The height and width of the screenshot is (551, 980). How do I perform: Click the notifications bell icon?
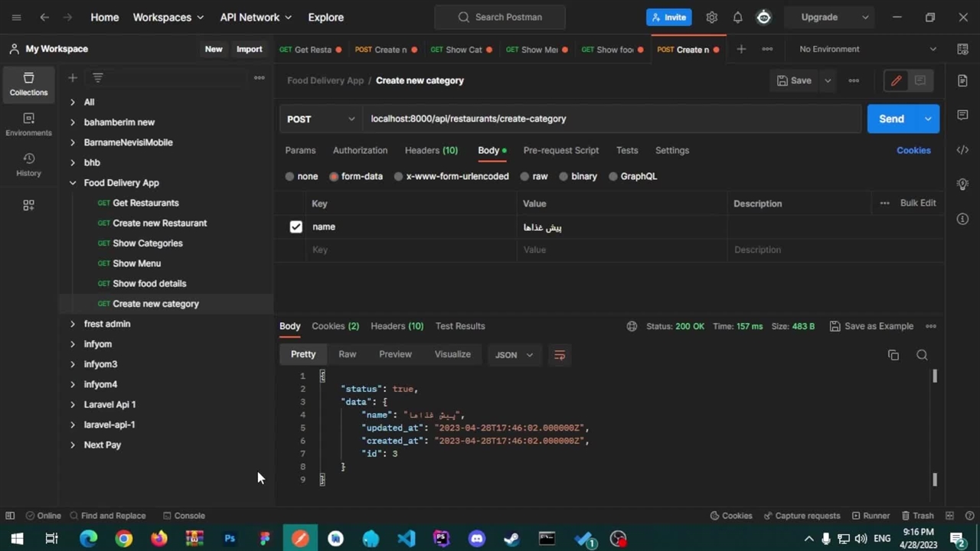coord(737,17)
